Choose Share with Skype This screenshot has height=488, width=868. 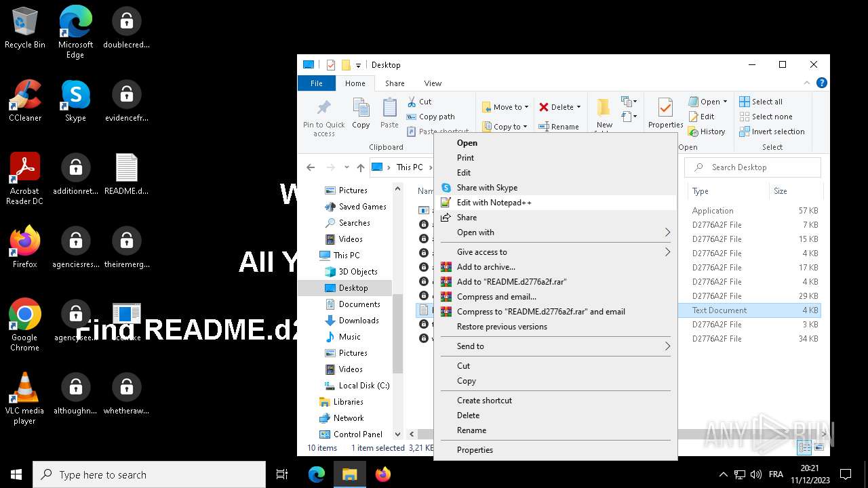pos(555,188)
